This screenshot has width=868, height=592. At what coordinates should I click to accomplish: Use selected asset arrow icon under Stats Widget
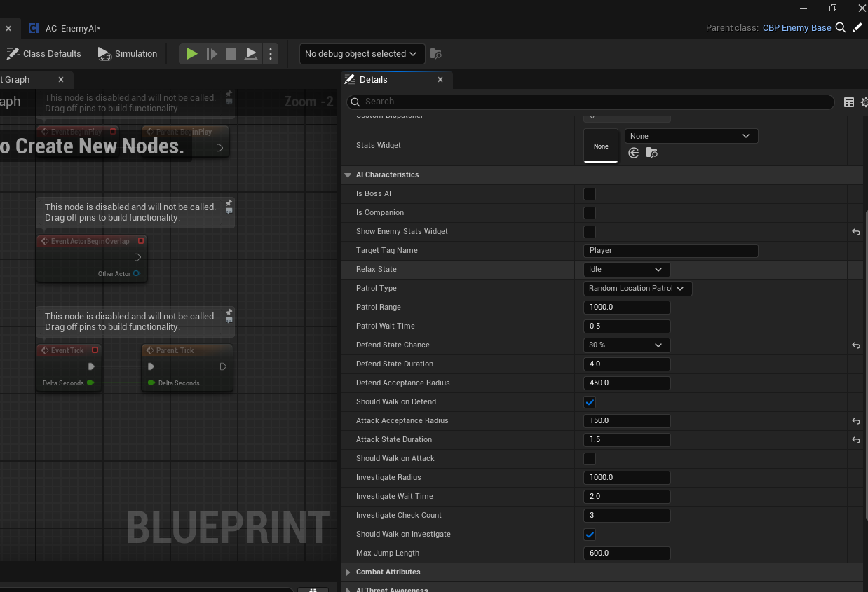pos(633,153)
